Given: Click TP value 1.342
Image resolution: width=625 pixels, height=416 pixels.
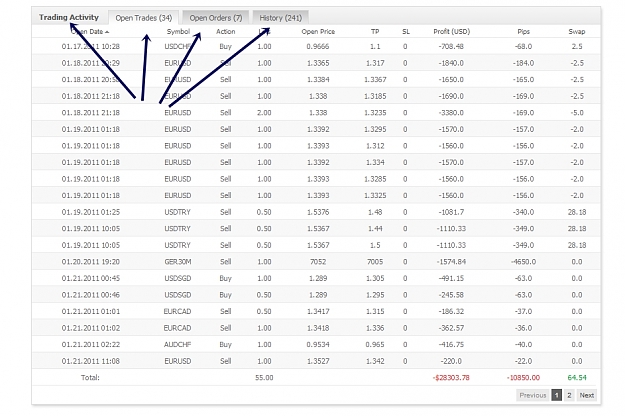Looking at the screenshot, I should (375, 361).
